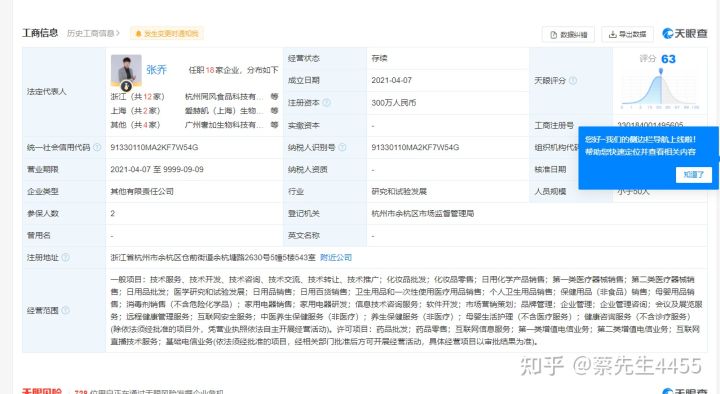Open the help icon beside 纳税人识别号

pyautogui.click(x=342, y=147)
